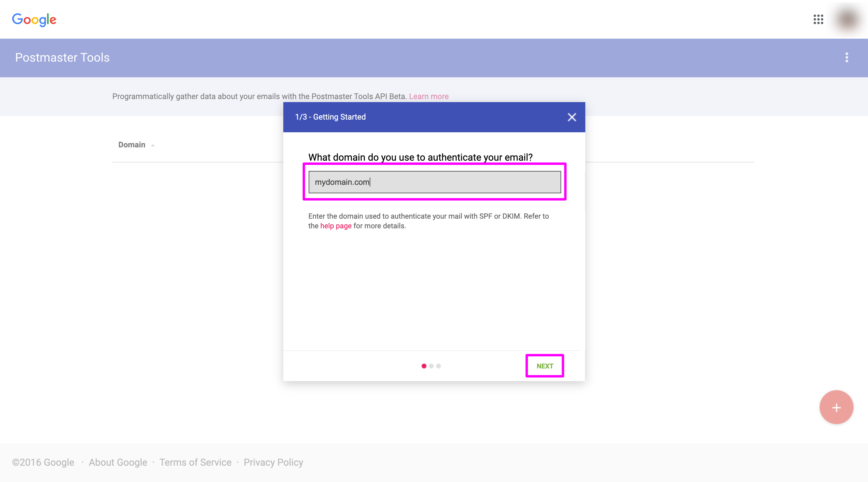Click the NEXT button to proceed

click(x=545, y=366)
